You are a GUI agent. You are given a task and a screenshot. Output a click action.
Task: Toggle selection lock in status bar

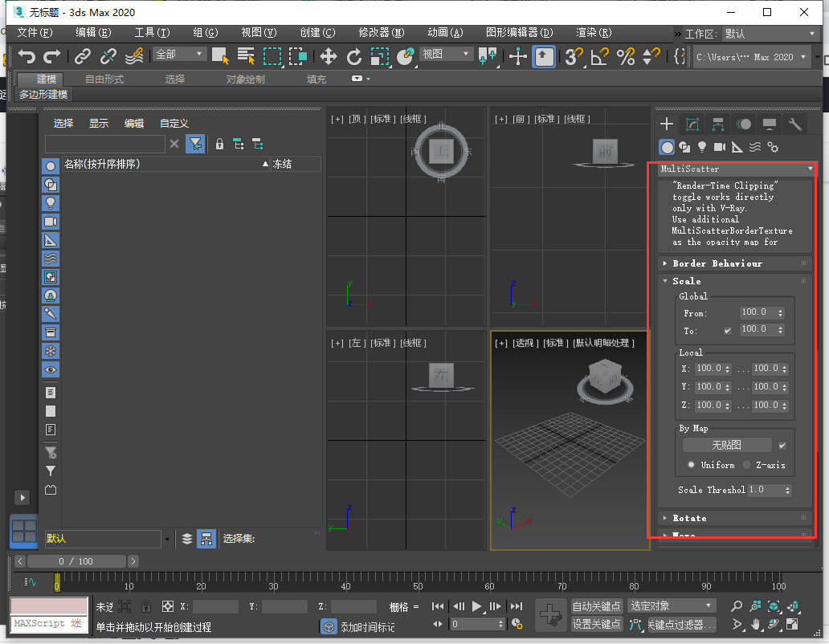146,606
